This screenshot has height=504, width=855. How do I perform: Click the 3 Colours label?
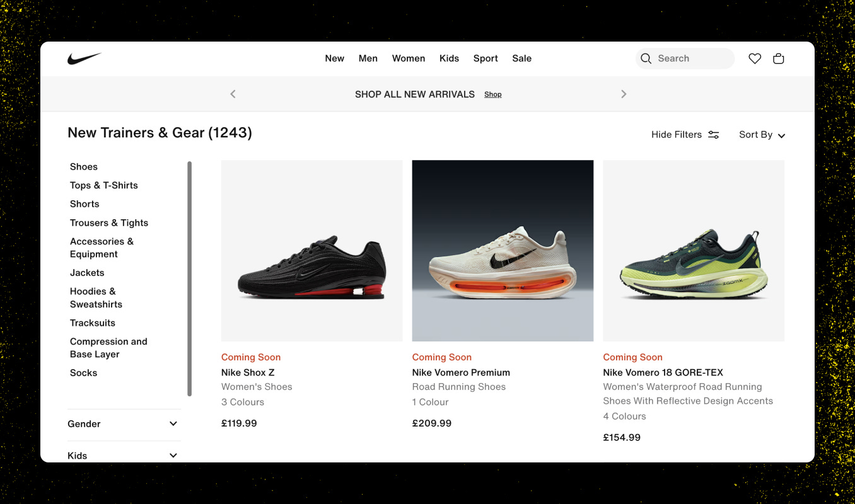[x=243, y=402]
